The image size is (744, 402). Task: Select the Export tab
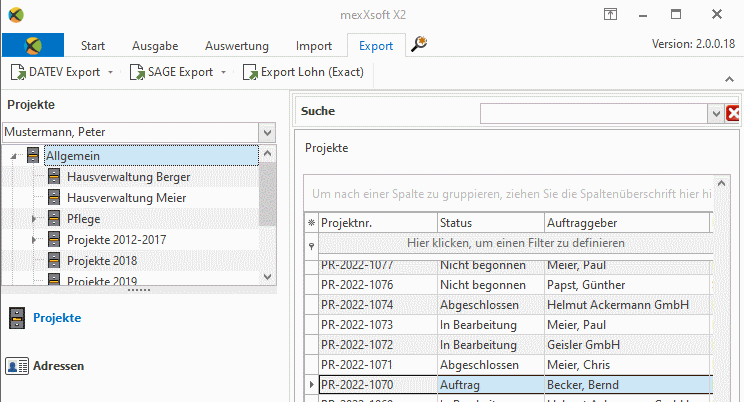[x=376, y=46]
